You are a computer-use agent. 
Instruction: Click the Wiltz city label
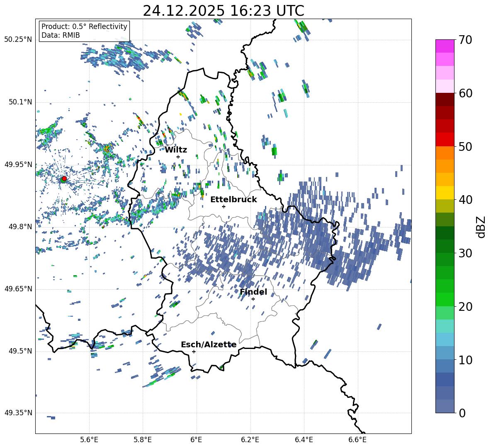pyautogui.click(x=176, y=150)
